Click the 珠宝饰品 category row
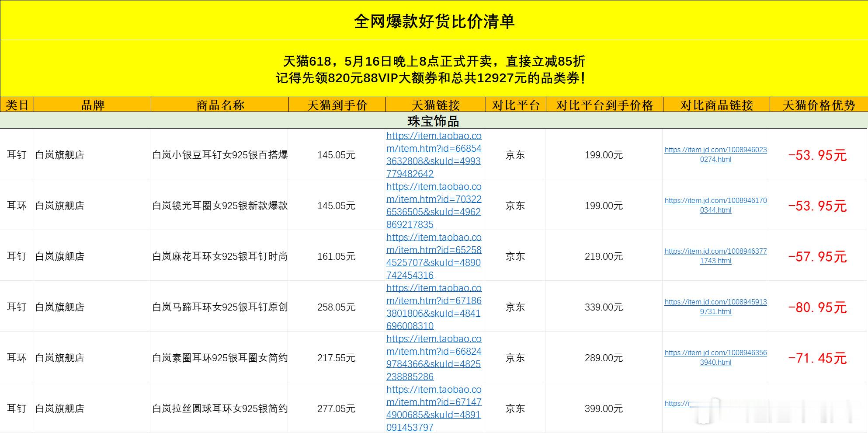The image size is (868, 433). tap(434, 121)
